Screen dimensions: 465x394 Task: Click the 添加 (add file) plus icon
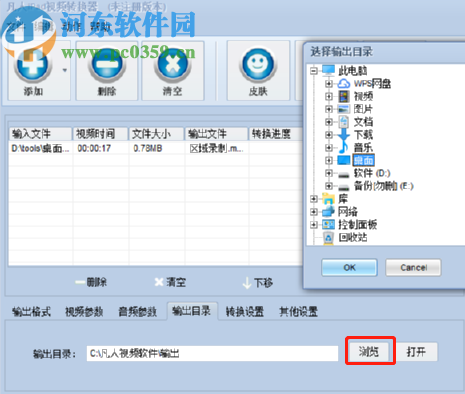(33, 64)
